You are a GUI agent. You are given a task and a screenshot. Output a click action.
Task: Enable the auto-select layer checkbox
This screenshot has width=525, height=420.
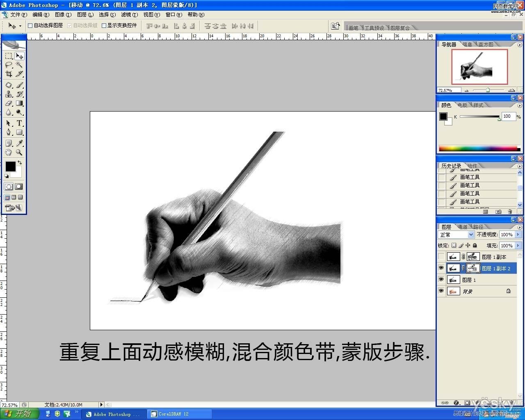(30, 25)
